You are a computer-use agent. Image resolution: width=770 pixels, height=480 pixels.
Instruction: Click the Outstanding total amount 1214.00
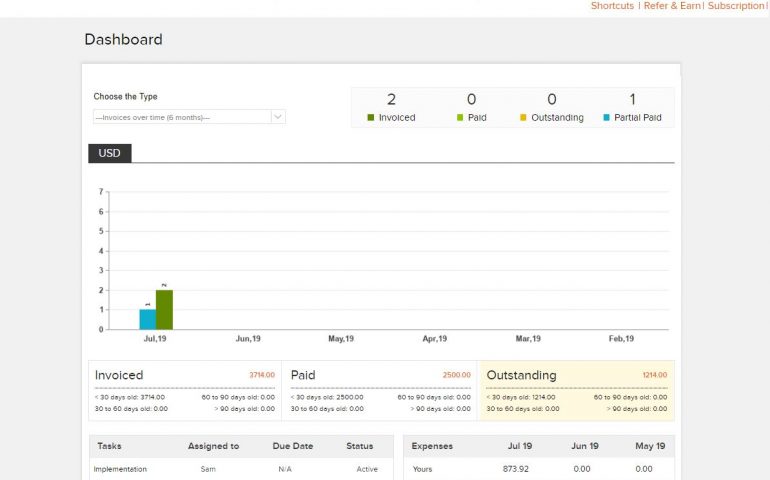coord(655,375)
